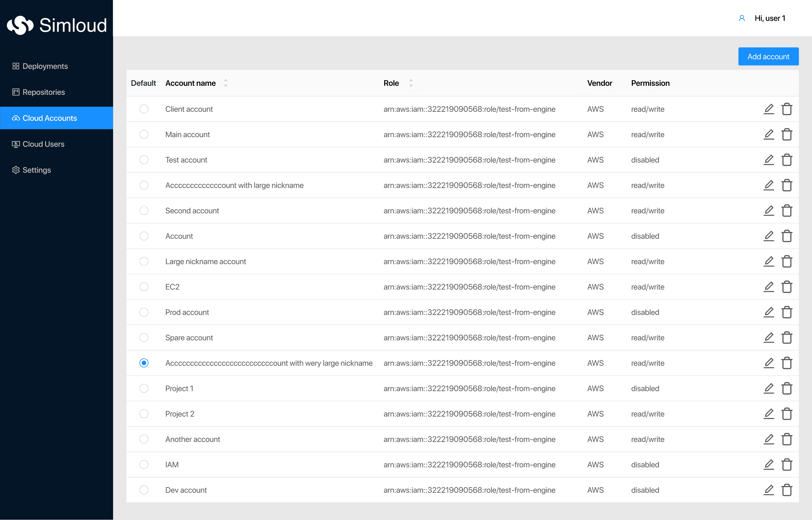Edit the EC2 account

click(768, 287)
